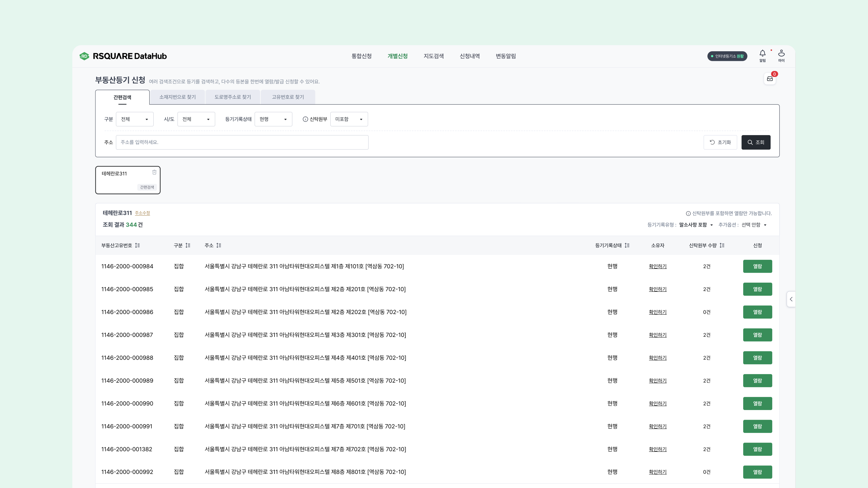
Task: Click the 주소수정 link
Action: 142,213
